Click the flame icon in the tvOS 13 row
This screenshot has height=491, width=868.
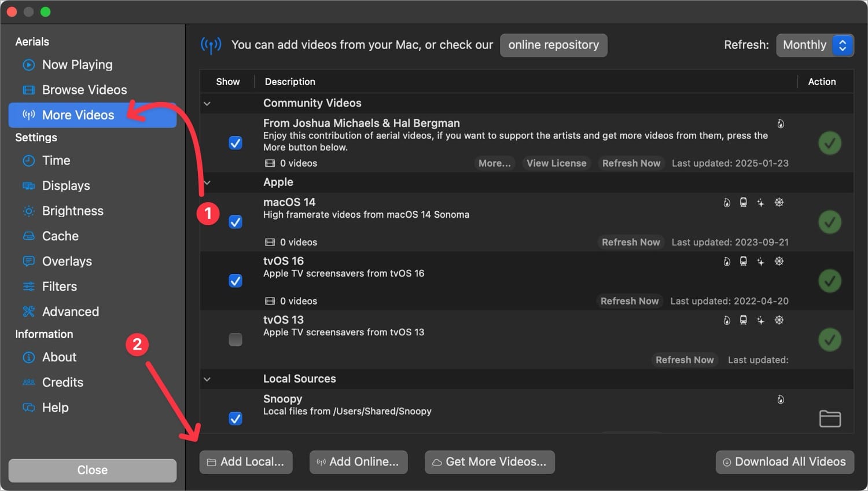(727, 320)
